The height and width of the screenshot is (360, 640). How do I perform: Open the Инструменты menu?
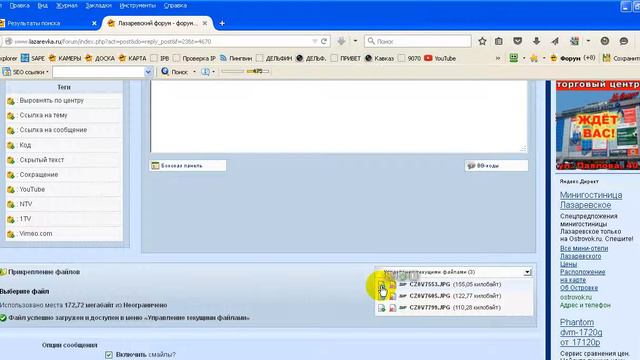138,6
